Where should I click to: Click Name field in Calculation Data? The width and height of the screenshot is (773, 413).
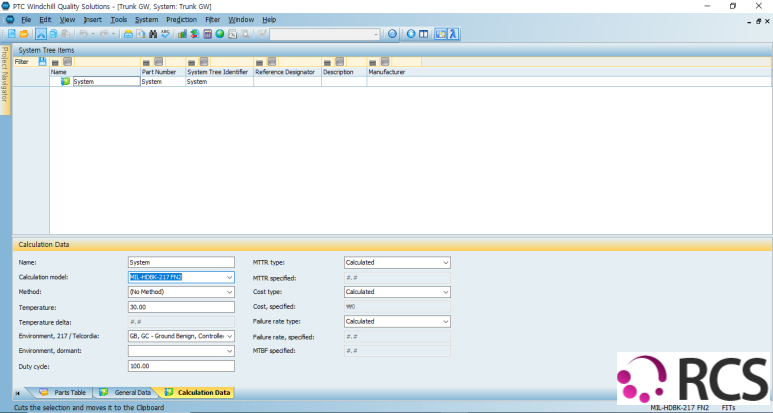(x=181, y=262)
